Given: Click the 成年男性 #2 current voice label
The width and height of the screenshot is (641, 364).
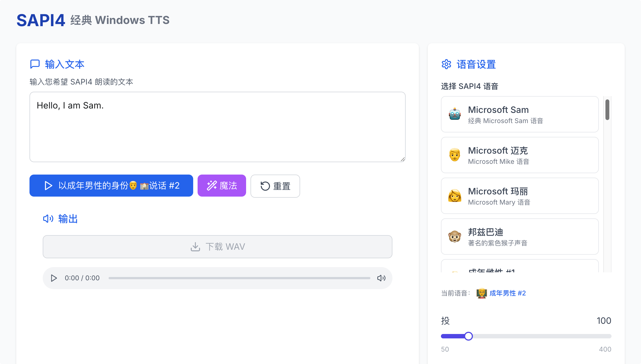Looking at the screenshot, I should [508, 293].
